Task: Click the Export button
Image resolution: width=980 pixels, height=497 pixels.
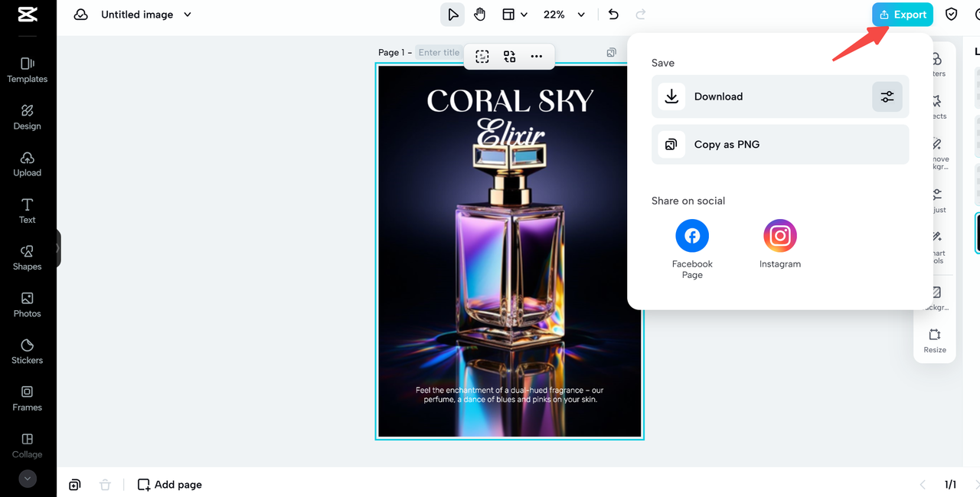Action: click(x=903, y=15)
